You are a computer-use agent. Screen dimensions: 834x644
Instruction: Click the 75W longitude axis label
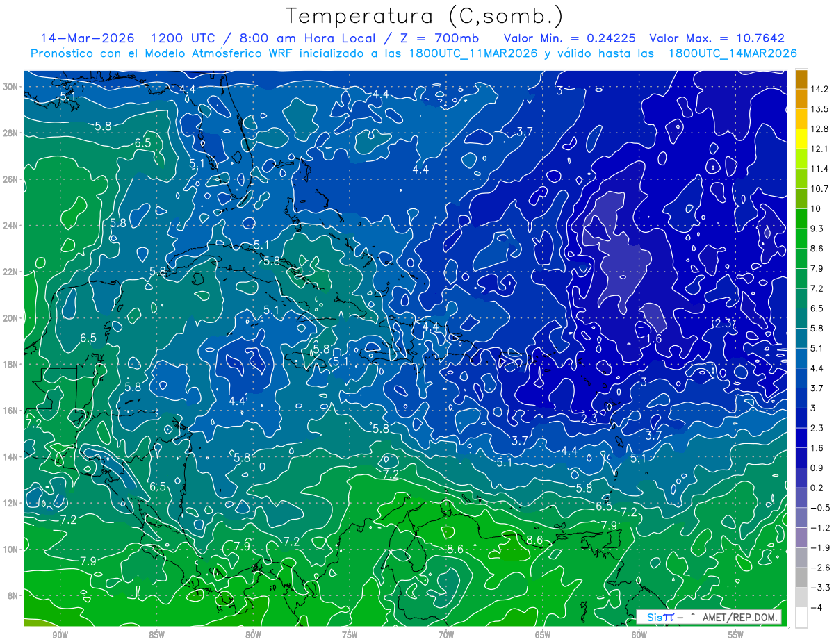[350, 634]
